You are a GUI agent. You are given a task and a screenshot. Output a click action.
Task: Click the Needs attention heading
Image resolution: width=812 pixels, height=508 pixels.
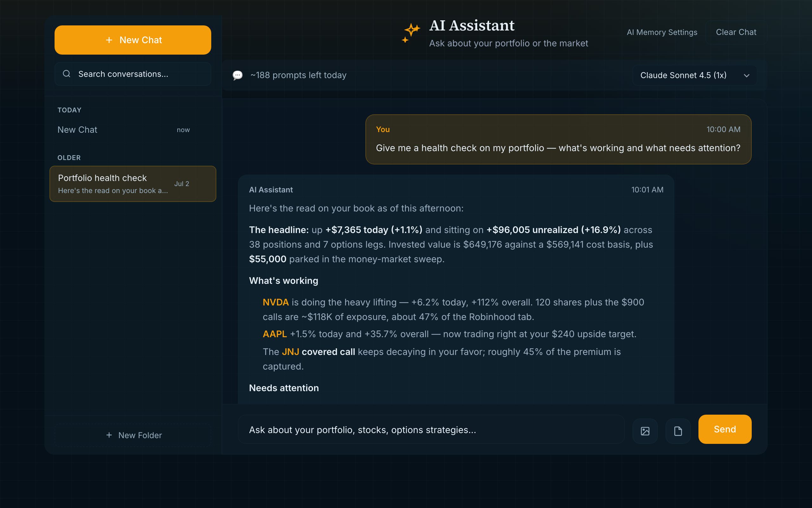(284, 388)
